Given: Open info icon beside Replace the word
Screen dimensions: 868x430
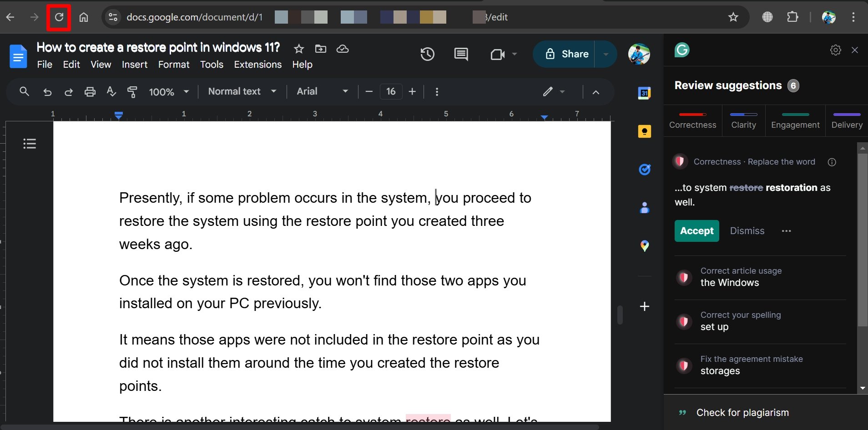Looking at the screenshot, I should pyautogui.click(x=832, y=162).
